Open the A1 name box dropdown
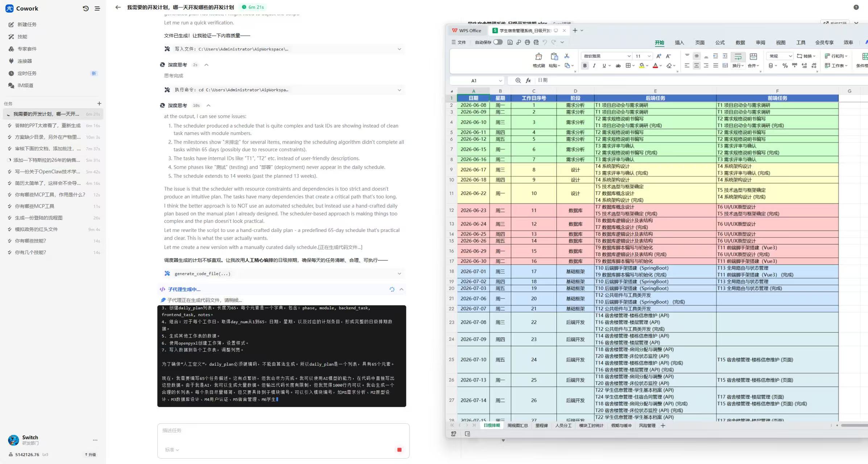 500,81
